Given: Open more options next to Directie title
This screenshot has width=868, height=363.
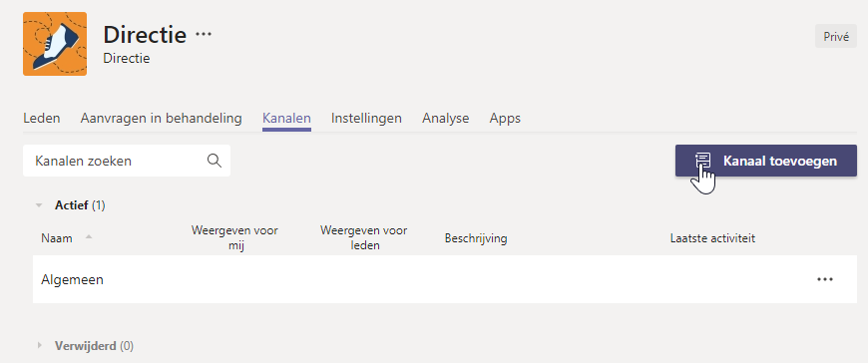Looking at the screenshot, I should pyautogui.click(x=204, y=35).
